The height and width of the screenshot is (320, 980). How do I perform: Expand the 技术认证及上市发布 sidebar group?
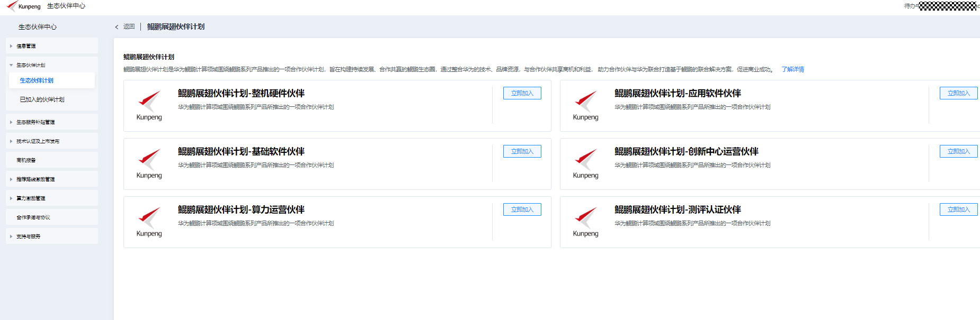coord(52,141)
